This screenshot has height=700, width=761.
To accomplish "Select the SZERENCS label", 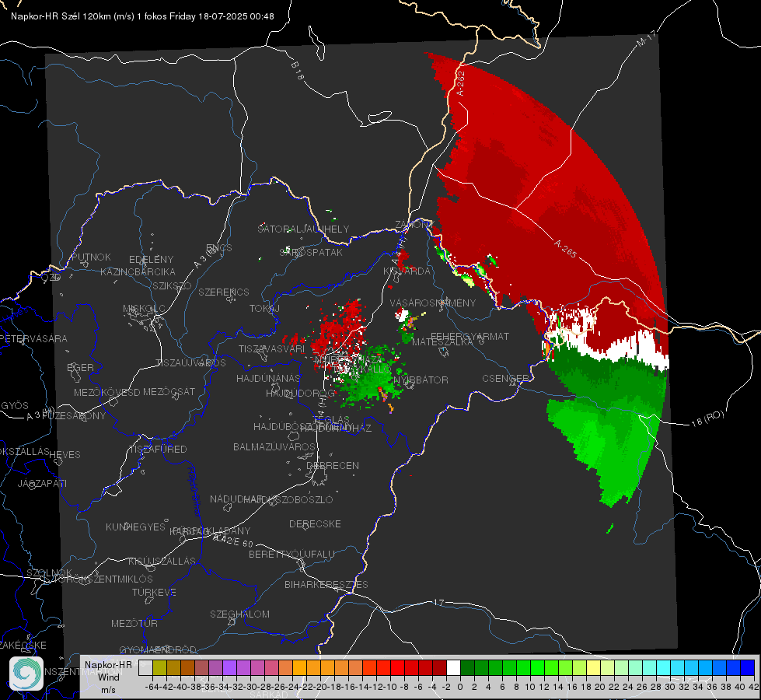I will pyautogui.click(x=224, y=292).
